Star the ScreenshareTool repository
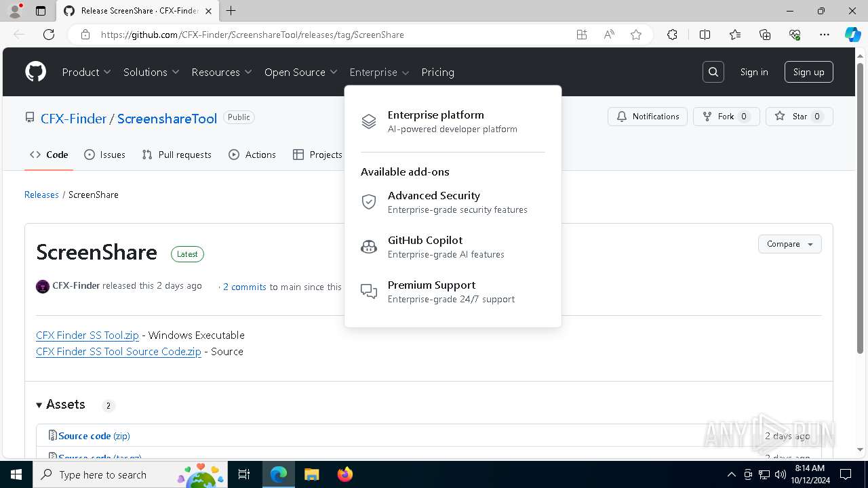 pos(800,117)
